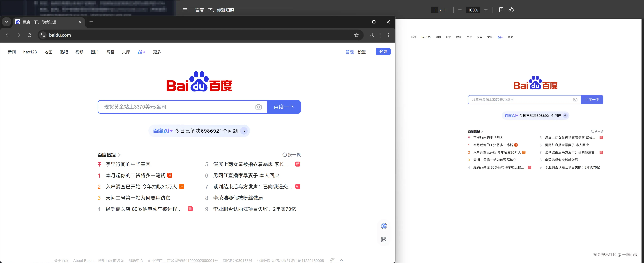The height and width of the screenshot is (263, 644).
Task: Expand the footer with the up chevron
Action: [x=341, y=260]
